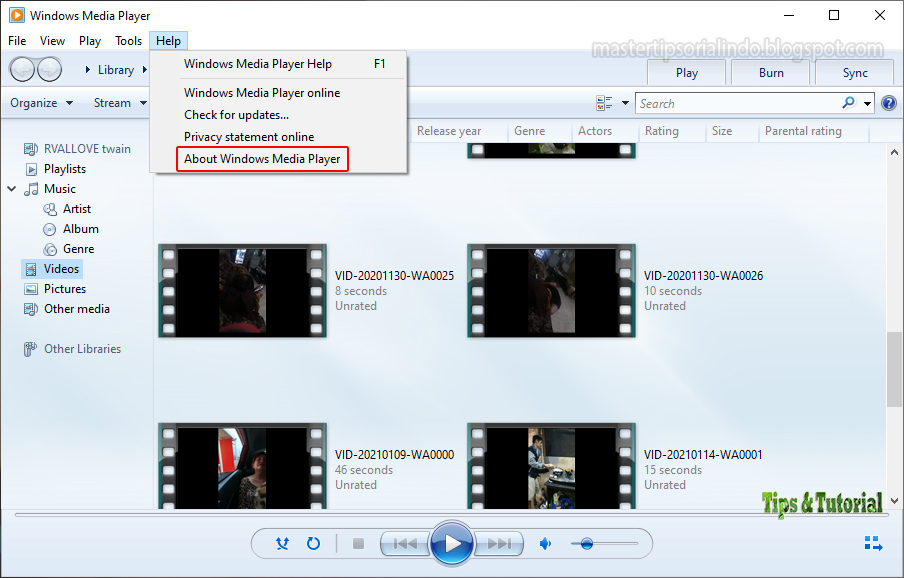Select RVALLOVE twain library
This screenshot has width=904, height=578.
point(77,149)
